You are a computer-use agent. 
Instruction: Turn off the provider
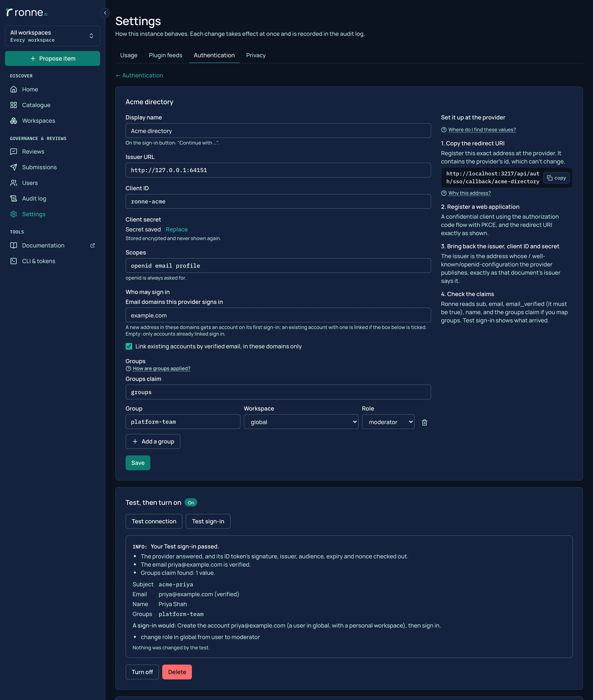[142, 672]
